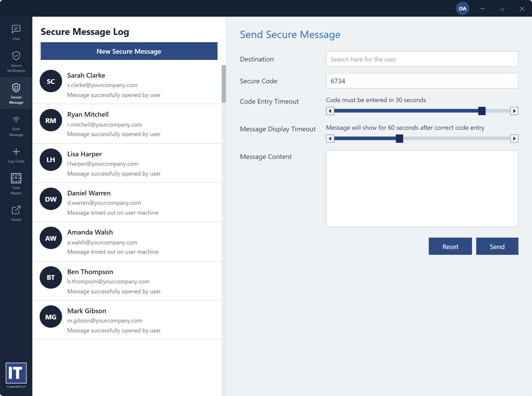Image resolution: width=532 pixels, height=396 pixels.
Task: Focus the Destination user search field
Action: [x=422, y=59]
